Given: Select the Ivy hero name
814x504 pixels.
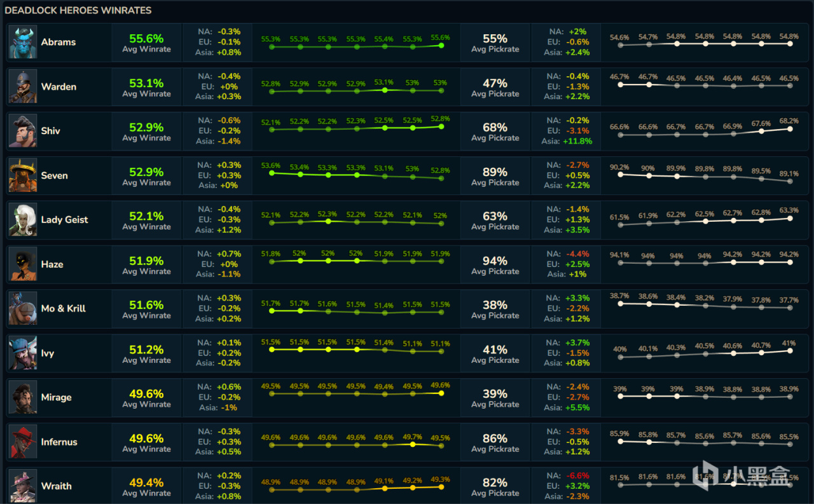Looking at the screenshot, I should (x=48, y=353).
